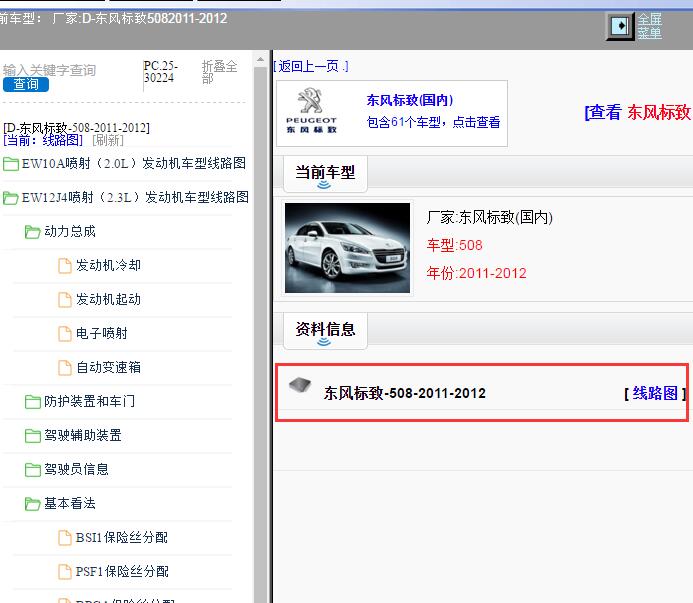The width and height of the screenshot is (693, 603).
Task: Click the full-screen menu toggle icon
Action: pos(620,26)
